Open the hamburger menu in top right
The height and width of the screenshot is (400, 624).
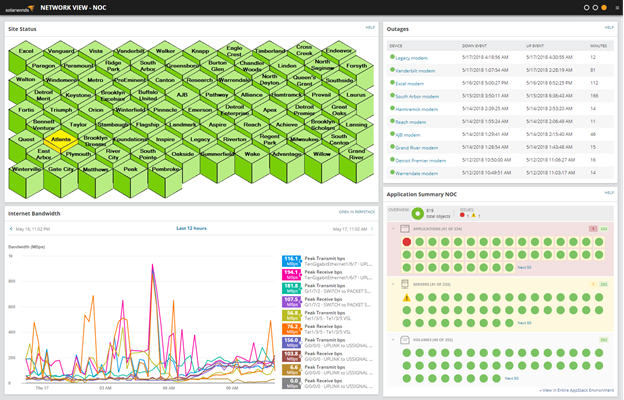(x=617, y=8)
